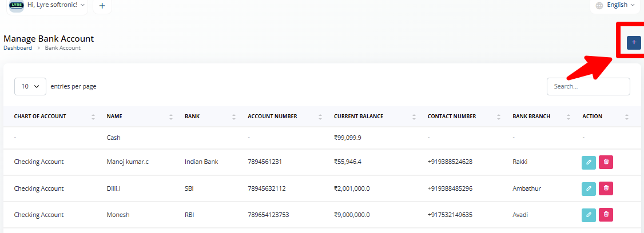Screen dimensions: 644x233
Task: Click the plus button to create bank account
Action: 634,42
